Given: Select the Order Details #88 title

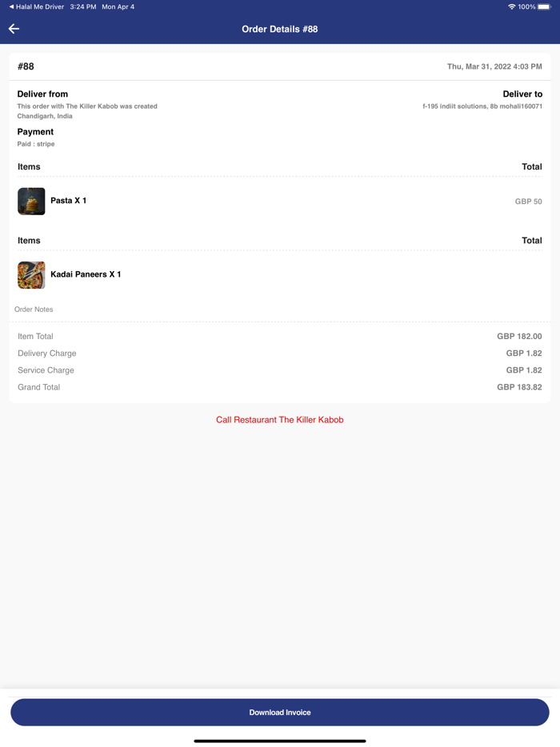Looking at the screenshot, I should click(280, 29).
